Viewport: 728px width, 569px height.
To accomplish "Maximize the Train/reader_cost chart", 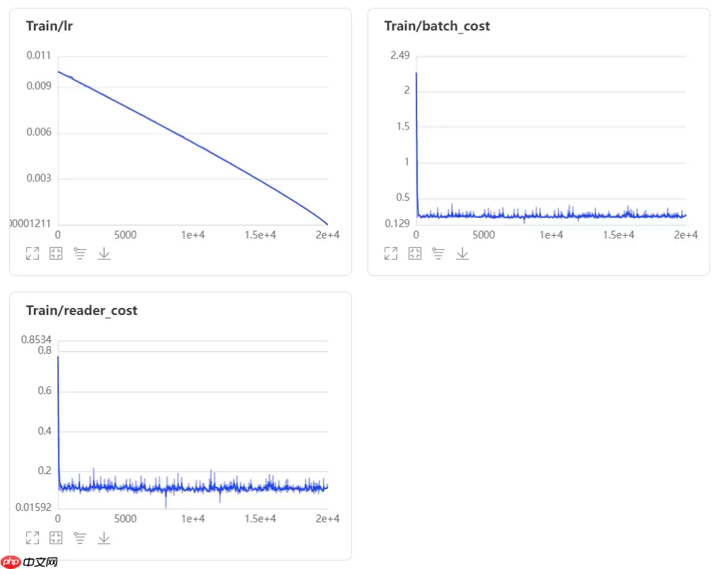I will (x=32, y=538).
